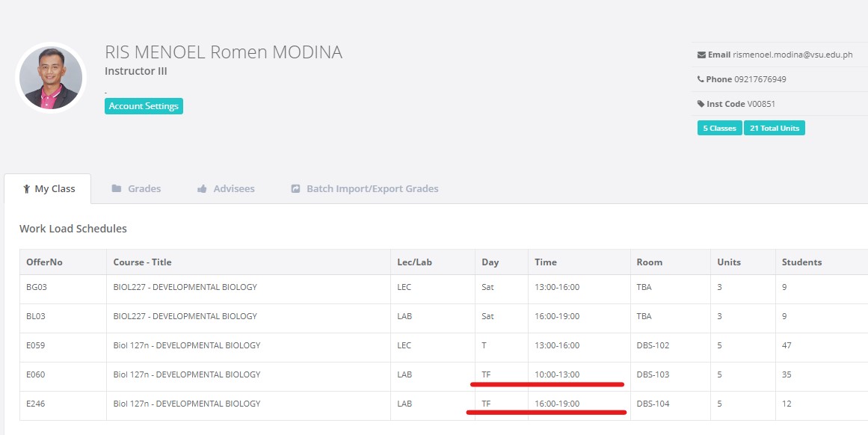The height and width of the screenshot is (435, 868).
Task: Click the Course - Title column header
Action: click(x=142, y=262)
